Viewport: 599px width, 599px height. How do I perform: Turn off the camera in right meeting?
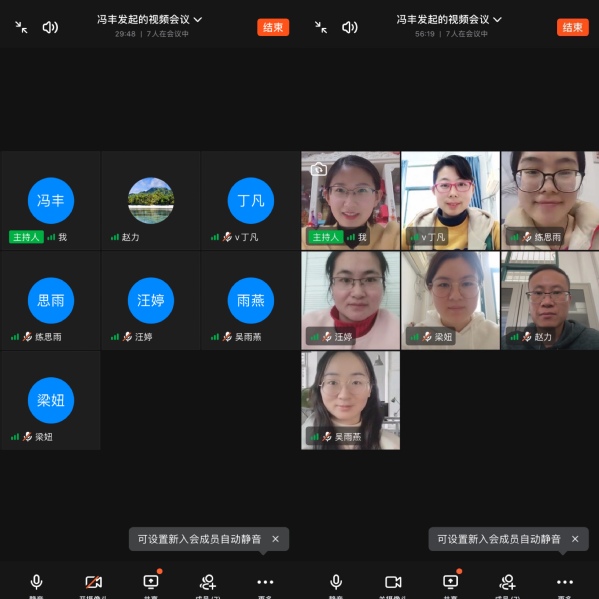(393, 582)
